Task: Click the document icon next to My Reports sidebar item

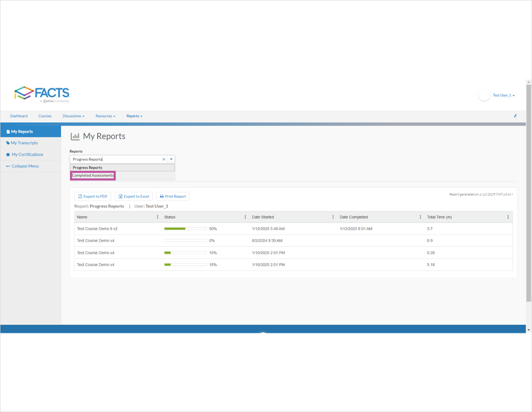Action: 8,131
